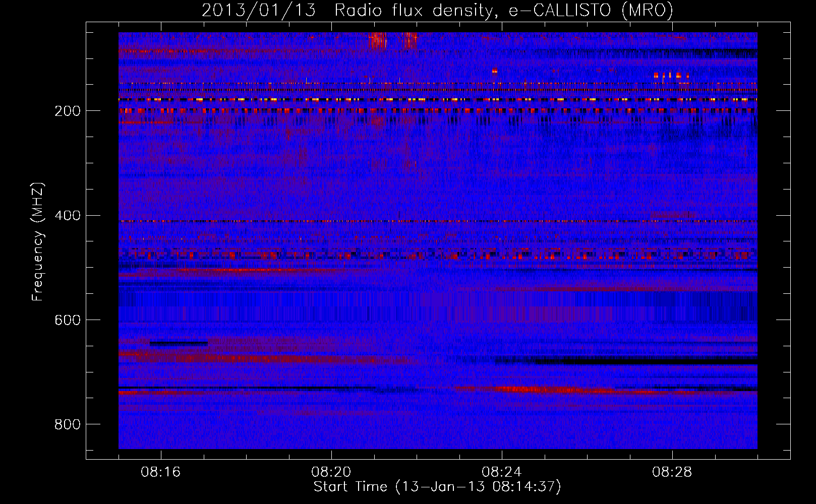Click the 400 frequency tick label

pyautogui.click(x=68, y=216)
